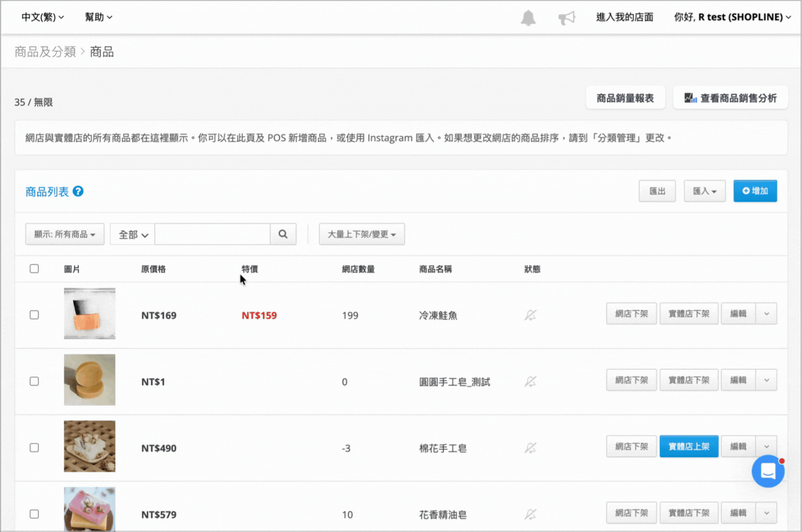Viewport: 802px width, 532px height.
Task: Click the 匯出 export button
Action: (x=657, y=191)
